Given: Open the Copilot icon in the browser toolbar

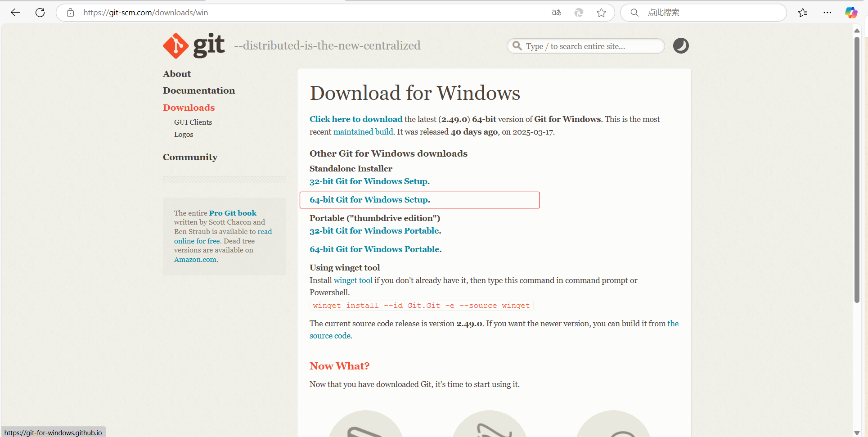Looking at the screenshot, I should pyautogui.click(x=851, y=13).
